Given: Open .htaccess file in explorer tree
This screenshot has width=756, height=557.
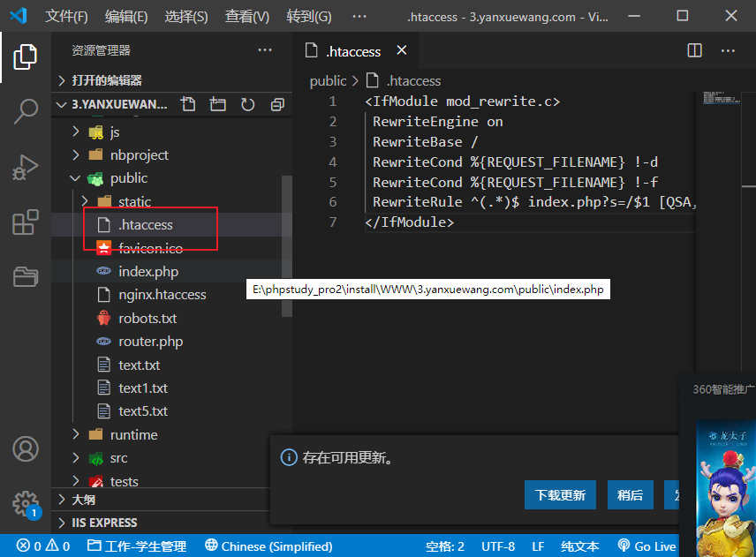Looking at the screenshot, I should [171, 224].
